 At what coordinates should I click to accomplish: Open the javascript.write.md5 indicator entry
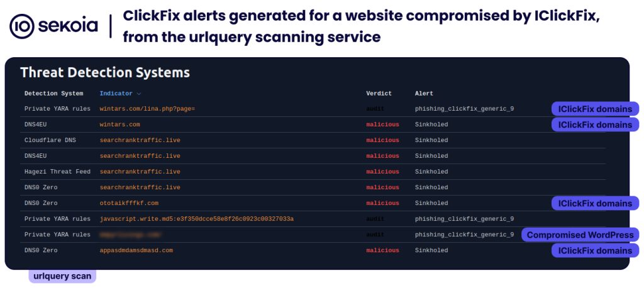click(x=196, y=219)
